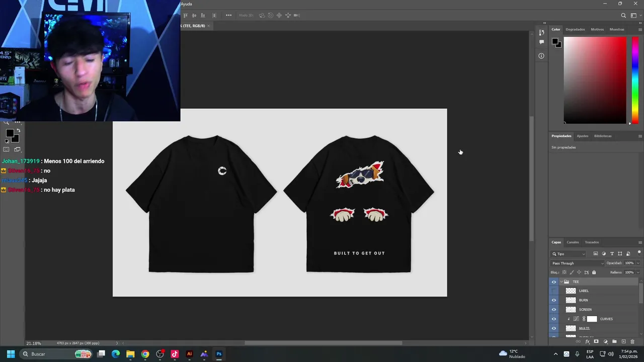Create a new group with the folder icon
644x362 pixels.
tap(614, 342)
